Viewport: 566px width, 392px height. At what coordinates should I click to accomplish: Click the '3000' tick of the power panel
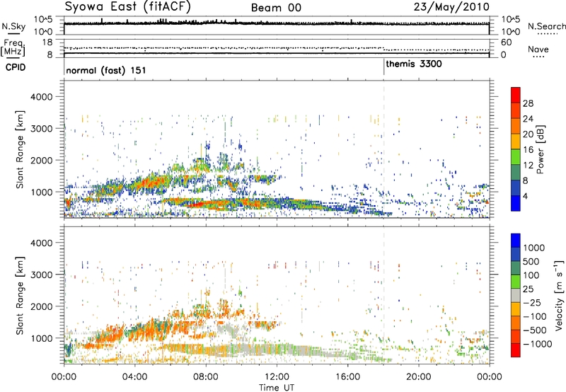(41, 129)
